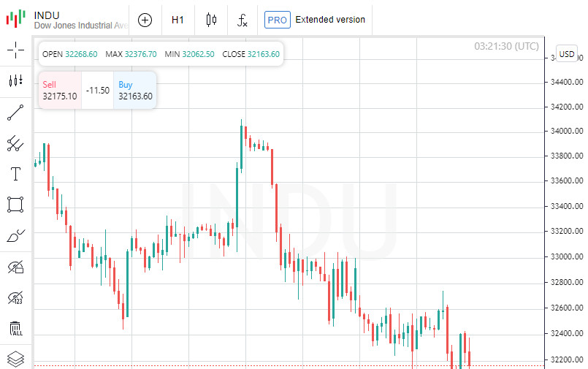
Task: Toggle visibility of price value labels
Action: (15, 297)
